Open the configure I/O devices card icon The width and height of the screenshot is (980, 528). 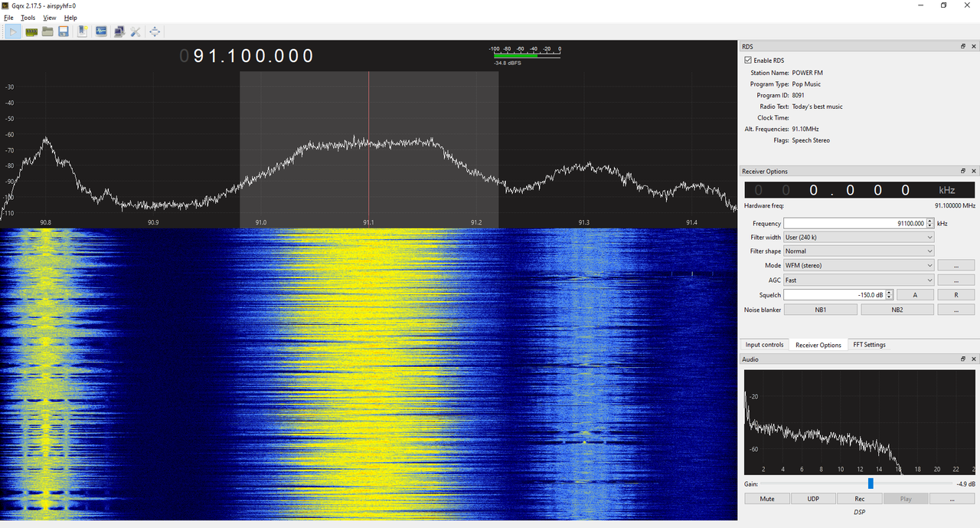pos(31,31)
